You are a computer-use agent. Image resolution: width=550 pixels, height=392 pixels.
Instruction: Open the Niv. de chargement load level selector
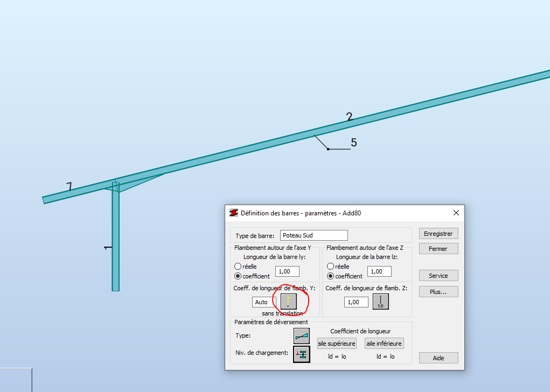point(301,354)
